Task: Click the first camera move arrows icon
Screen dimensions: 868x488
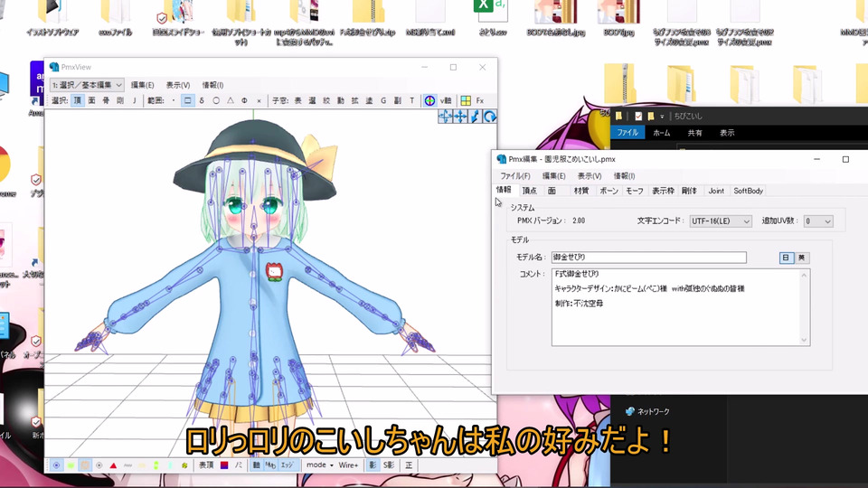Action: point(445,117)
